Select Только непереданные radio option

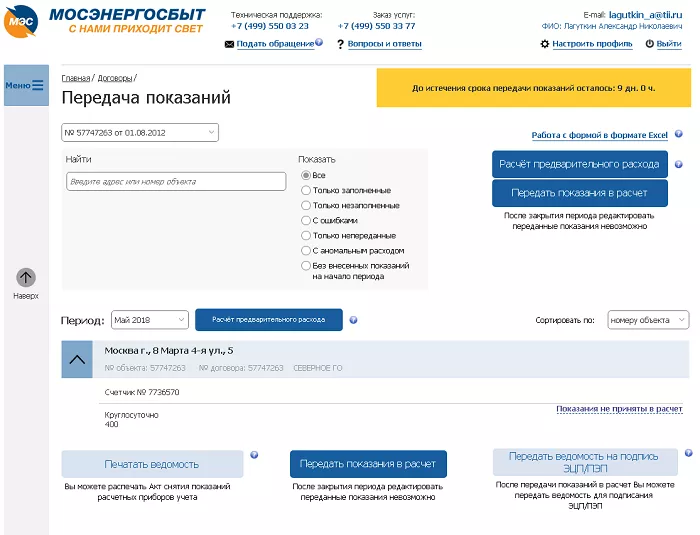point(306,235)
